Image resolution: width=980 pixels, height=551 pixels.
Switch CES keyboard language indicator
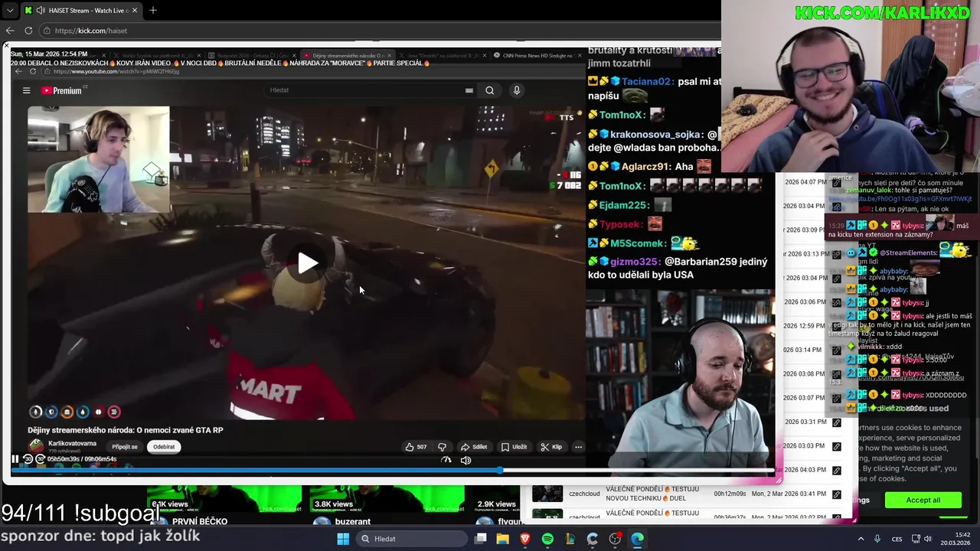[897, 539]
